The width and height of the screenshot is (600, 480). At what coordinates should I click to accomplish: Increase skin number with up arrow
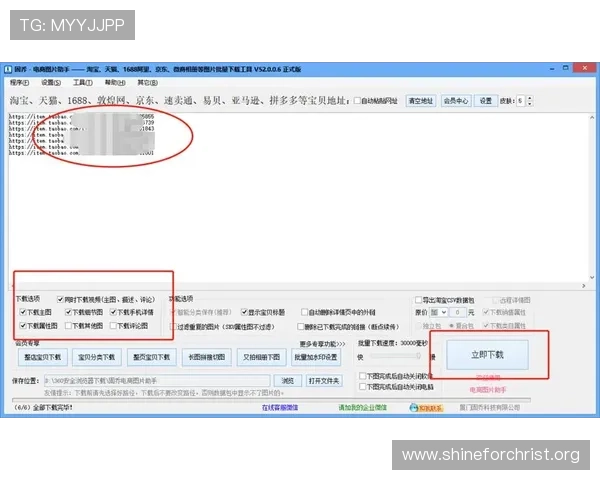pos(530,98)
